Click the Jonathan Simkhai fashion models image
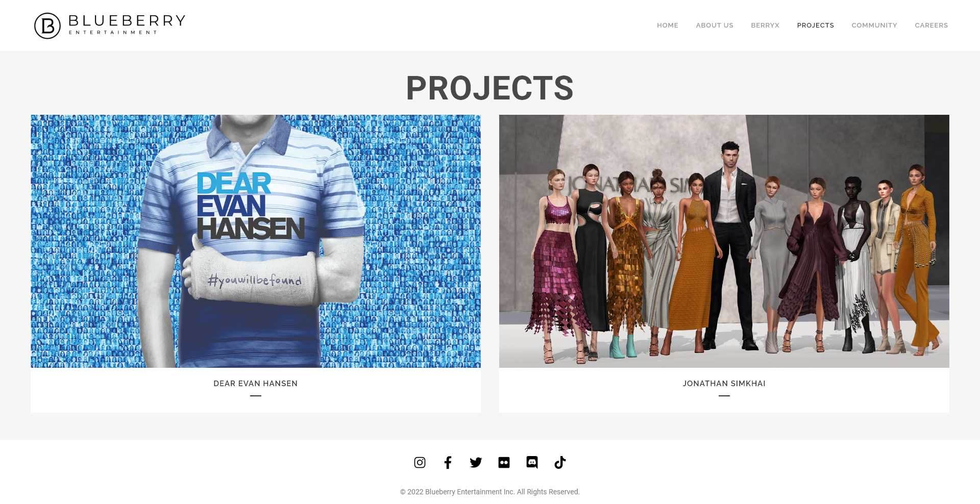Viewport: 980px width, 504px height. coord(724,241)
